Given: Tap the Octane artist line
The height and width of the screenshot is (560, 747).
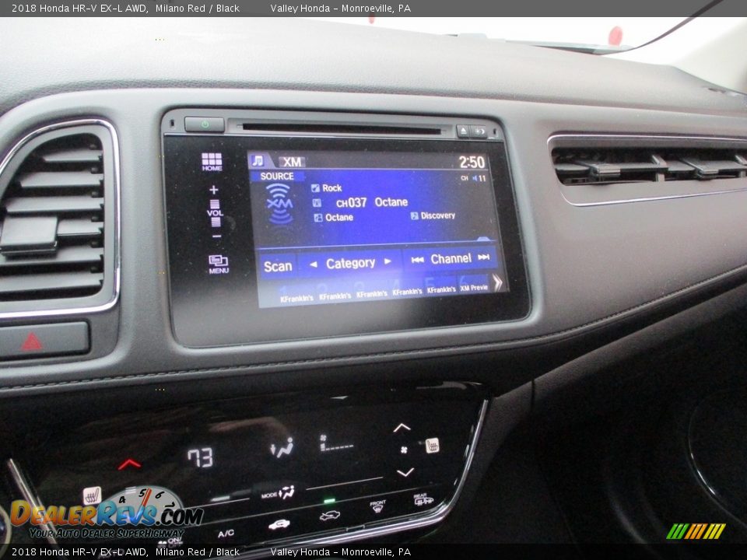Looking at the screenshot, I should coord(334,218).
